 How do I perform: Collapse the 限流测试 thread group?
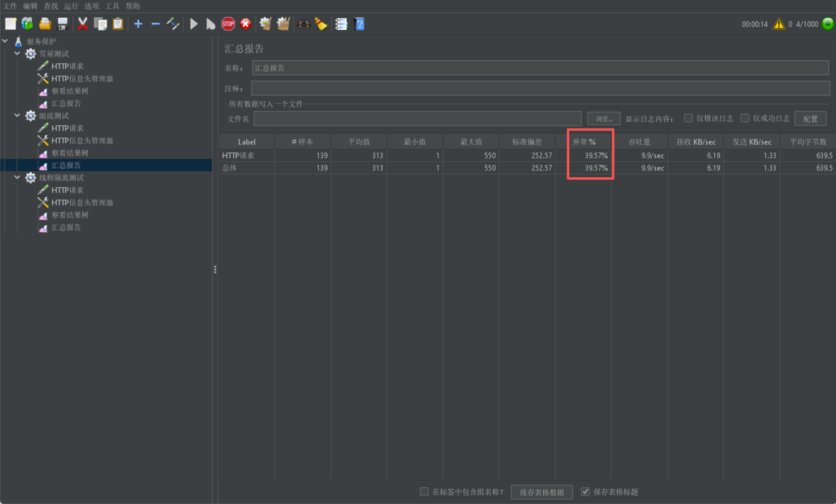point(17,116)
